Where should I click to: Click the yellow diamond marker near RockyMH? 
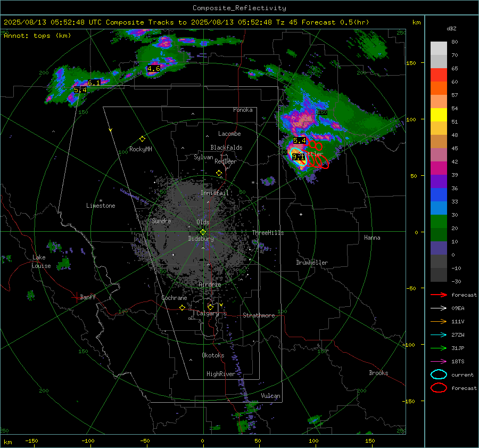pos(142,139)
